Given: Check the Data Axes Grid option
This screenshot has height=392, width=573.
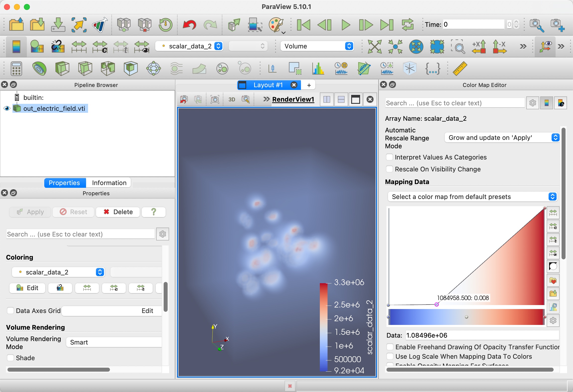Looking at the screenshot, I should [10, 311].
